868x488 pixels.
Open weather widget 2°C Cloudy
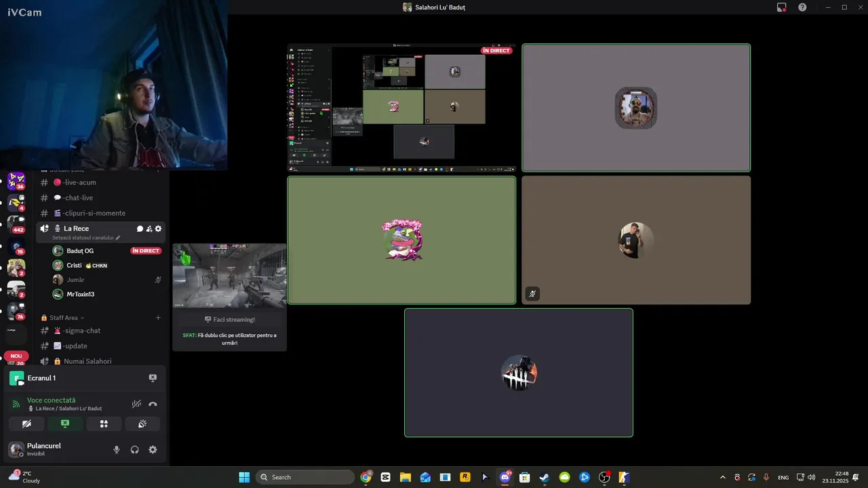pos(24,477)
